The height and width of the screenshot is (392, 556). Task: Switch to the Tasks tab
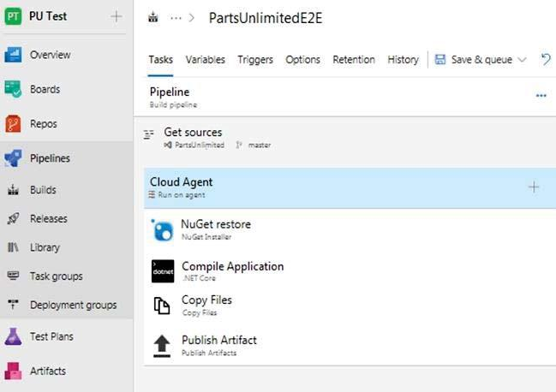pos(160,60)
